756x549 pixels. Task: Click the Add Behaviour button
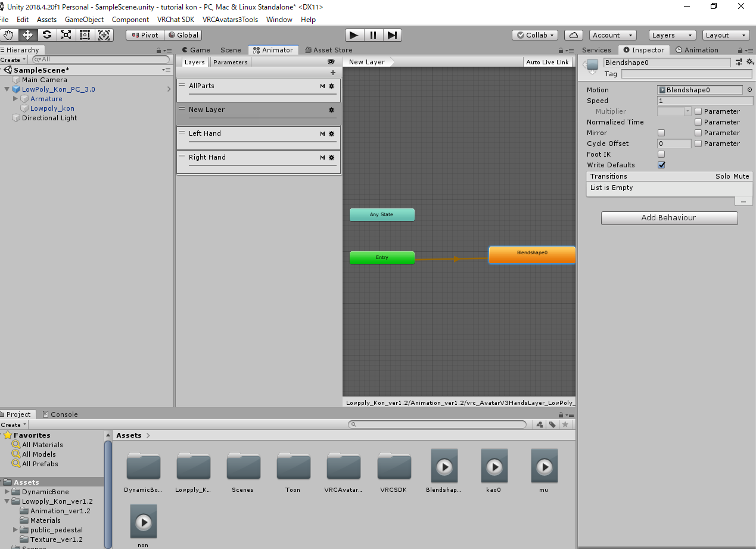pos(668,218)
